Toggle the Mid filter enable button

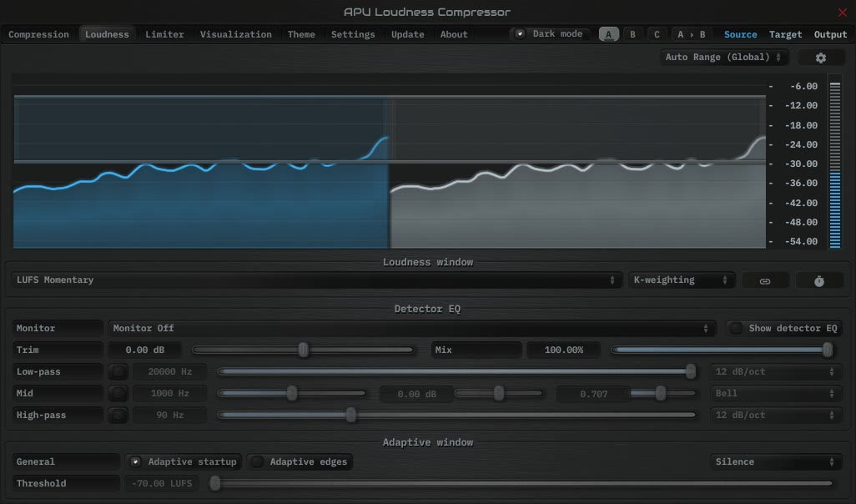(118, 394)
